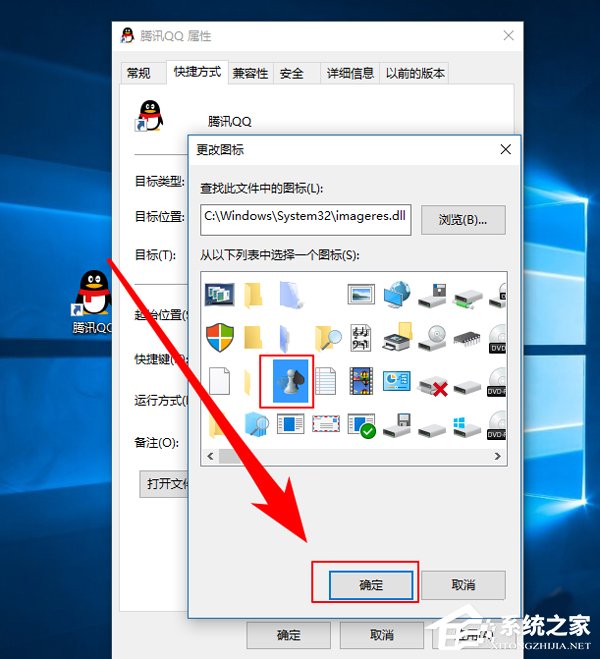Viewport: 600px width, 659px height.
Task: Click the Tencent QQ desktop shortcut
Action: pos(92,302)
